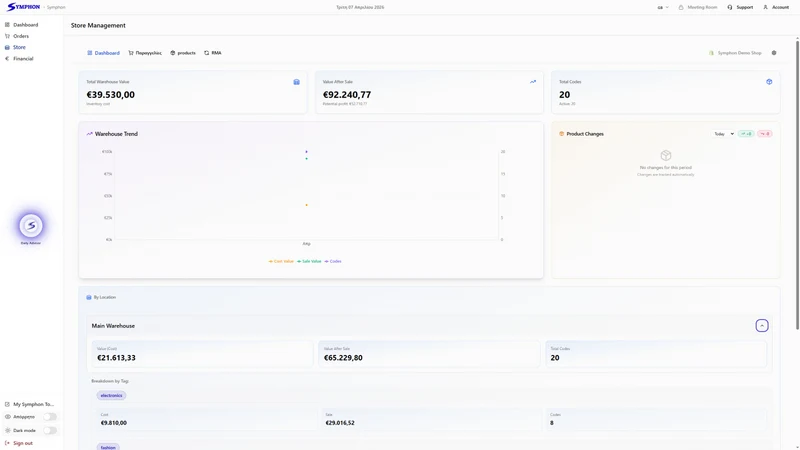Switch to the Dashboard tab in Store Management
The width and height of the screenshot is (800, 450).
click(103, 53)
